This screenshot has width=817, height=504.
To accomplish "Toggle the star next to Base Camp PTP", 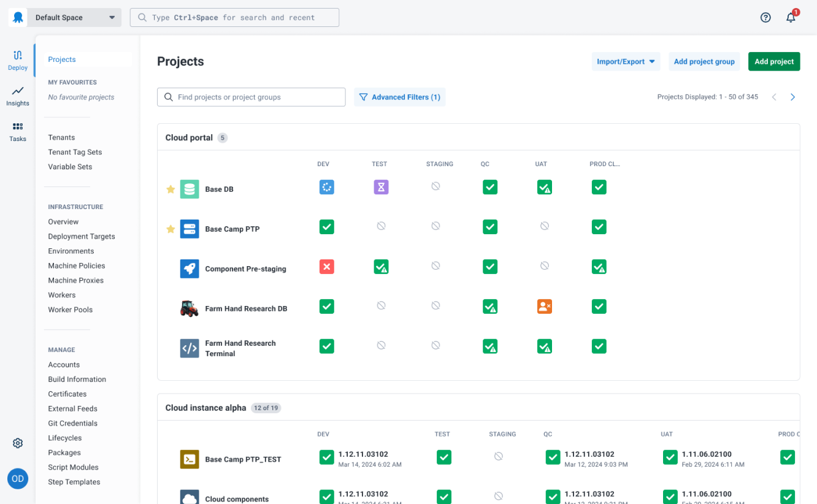I will 171,229.
